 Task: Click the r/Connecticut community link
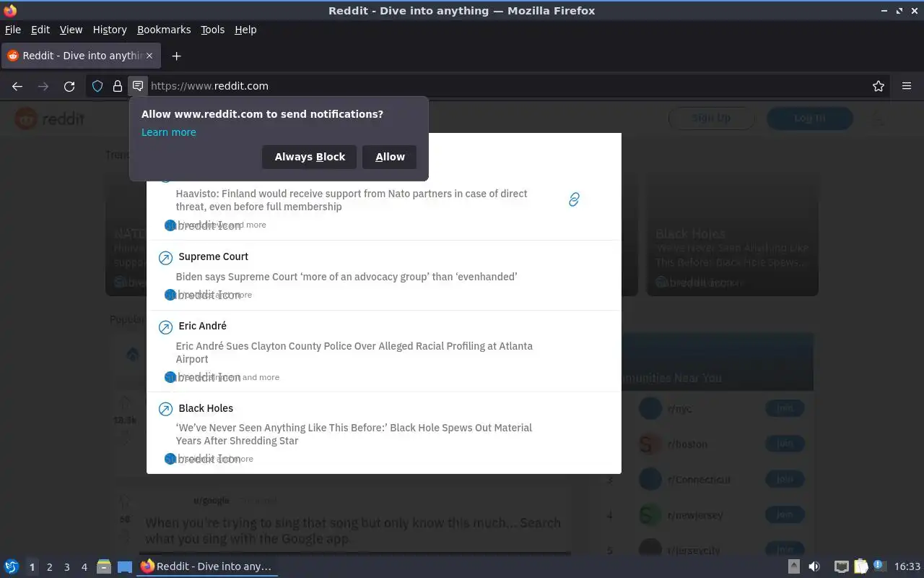click(699, 479)
